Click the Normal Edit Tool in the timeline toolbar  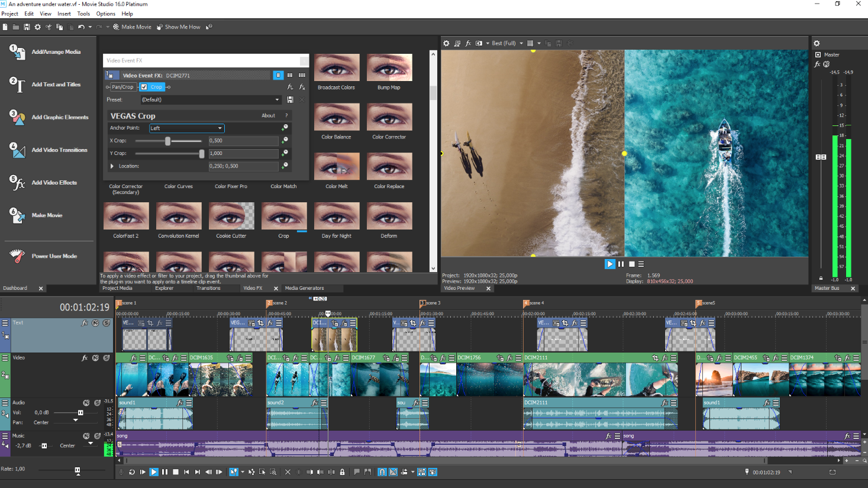[234, 472]
